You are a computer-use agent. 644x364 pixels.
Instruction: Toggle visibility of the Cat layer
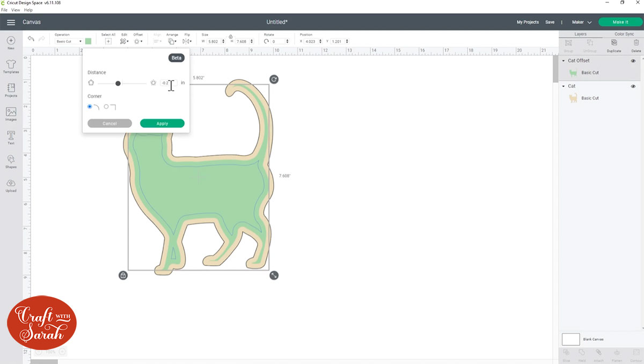point(633,86)
